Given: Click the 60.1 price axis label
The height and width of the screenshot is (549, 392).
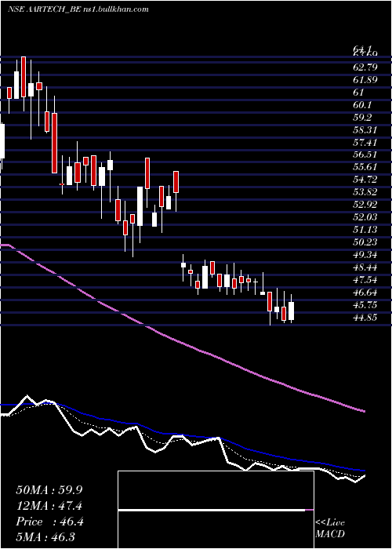Looking at the screenshot, I should tap(364, 105).
